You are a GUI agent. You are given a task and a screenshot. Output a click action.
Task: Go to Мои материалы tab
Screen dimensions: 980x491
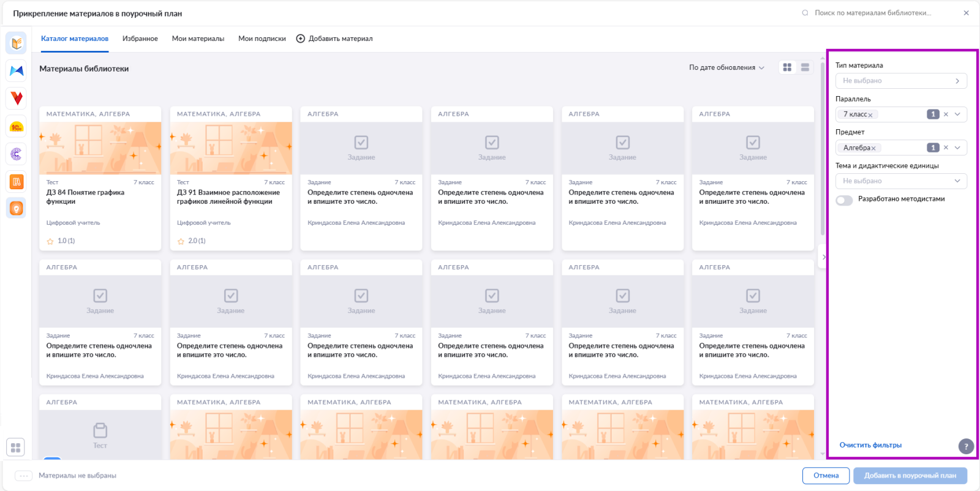pyautogui.click(x=198, y=39)
